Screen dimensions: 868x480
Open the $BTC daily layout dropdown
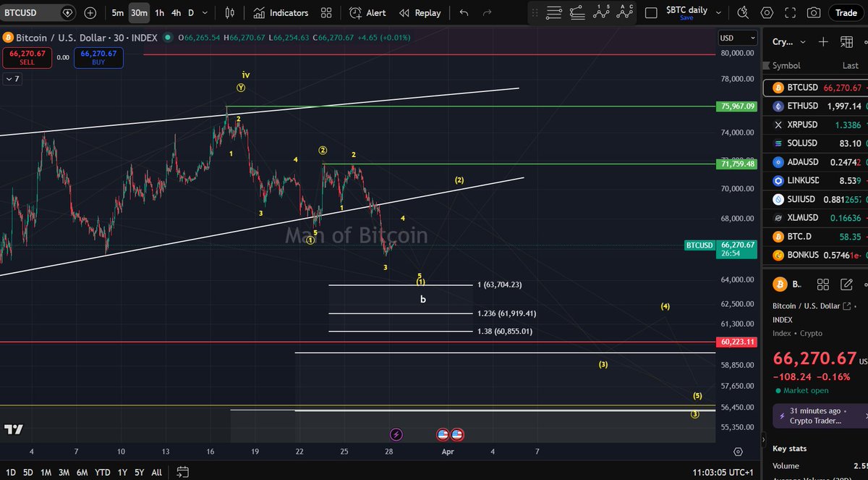pyautogui.click(x=689, y=12)
